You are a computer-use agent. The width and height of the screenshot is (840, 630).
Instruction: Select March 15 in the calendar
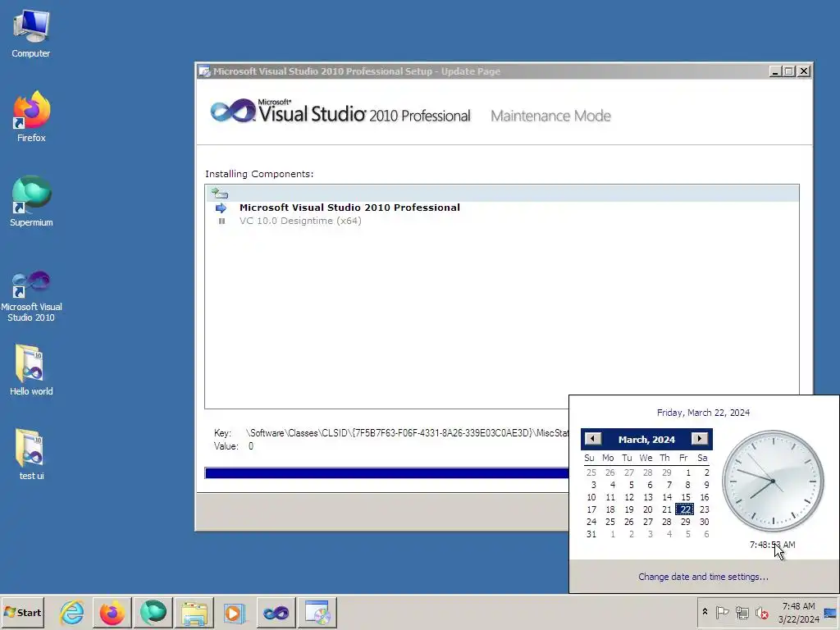tap(685, 497)
